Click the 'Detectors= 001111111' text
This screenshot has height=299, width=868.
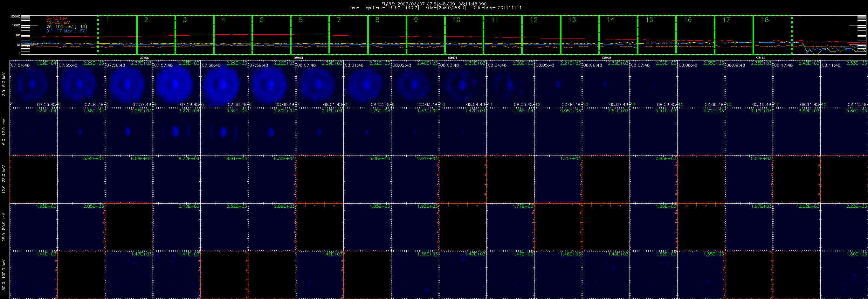pyautogui.click(x=497, y=8)
